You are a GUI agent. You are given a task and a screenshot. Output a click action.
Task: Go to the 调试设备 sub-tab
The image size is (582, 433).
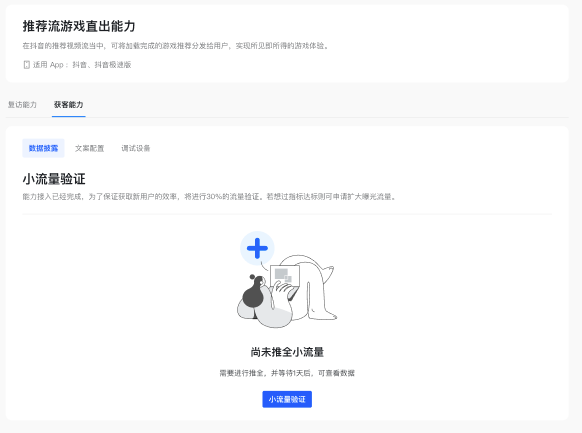pyautogui.click(x=135, y=148)
